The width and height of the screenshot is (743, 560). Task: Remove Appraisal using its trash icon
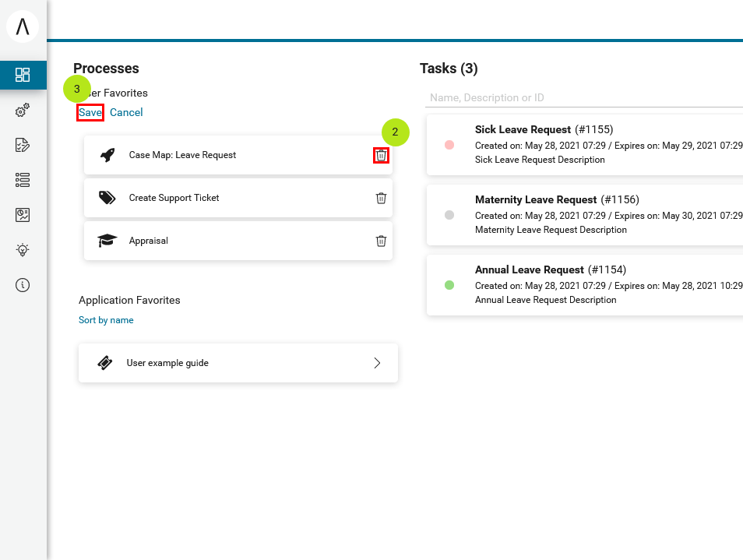click(381, 241)
